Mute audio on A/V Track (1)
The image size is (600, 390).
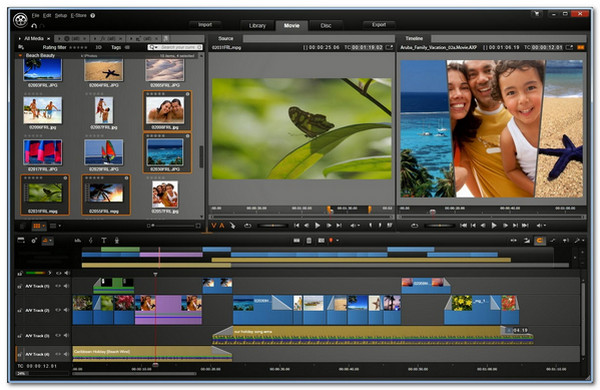66,286
